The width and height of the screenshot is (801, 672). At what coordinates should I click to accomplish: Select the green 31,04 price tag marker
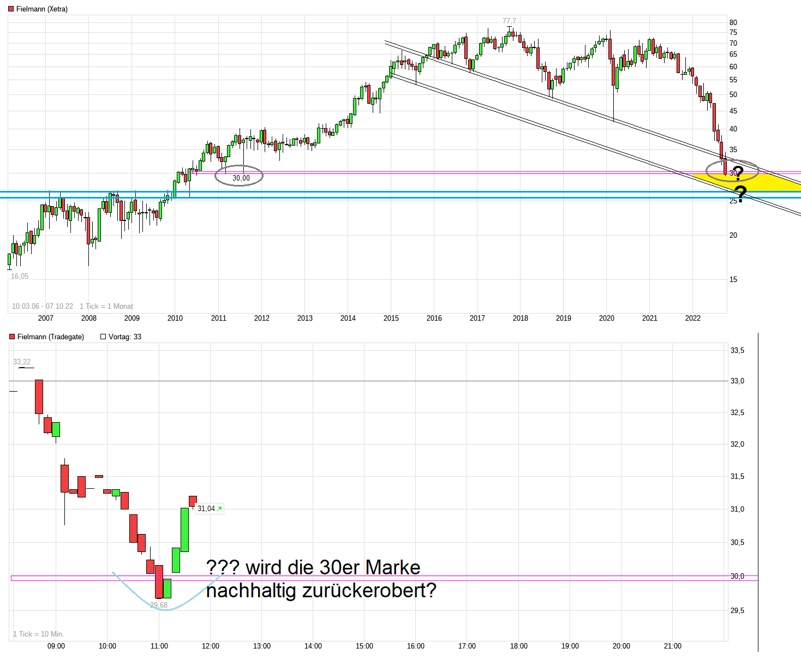click(x=209, y=508)
